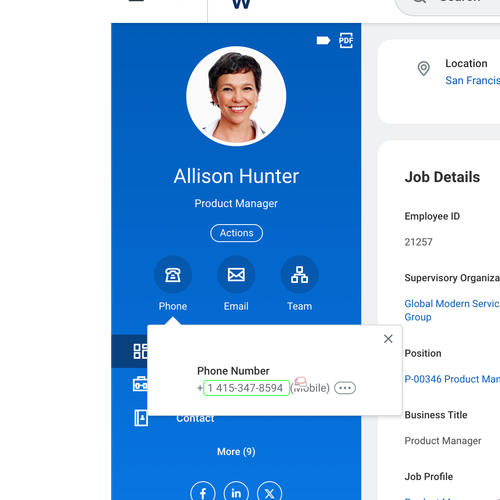Open the Facebook profile link
The width and height of the screenshot is (500, 500).
click(x=203, y=493)
